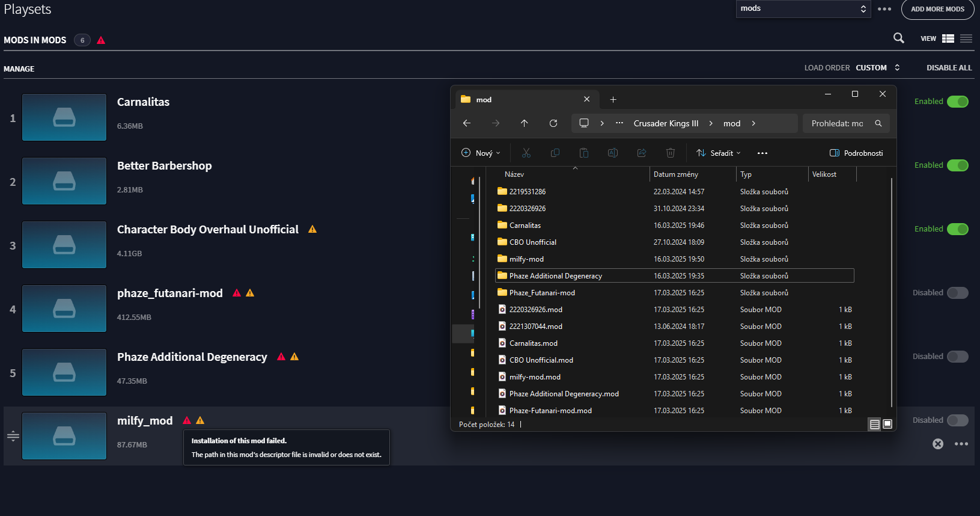Click Cut scissors icon in Explorer toolbar
Image resolution: width=980 pixels, height=516 pixels.
(x=526, y=153)
